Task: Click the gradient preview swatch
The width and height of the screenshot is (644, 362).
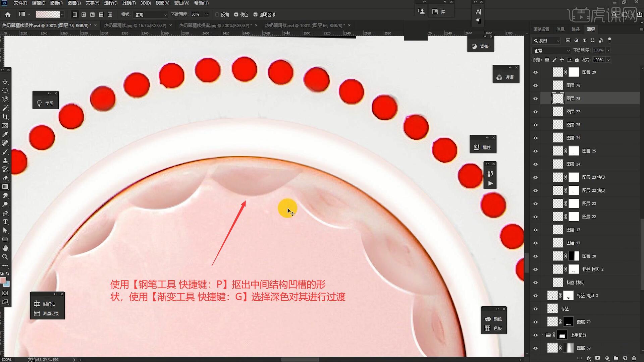Action: [x=48, y=14]
